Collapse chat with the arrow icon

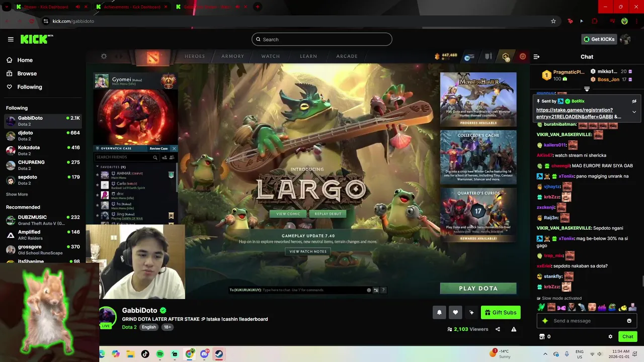(536, 57)
